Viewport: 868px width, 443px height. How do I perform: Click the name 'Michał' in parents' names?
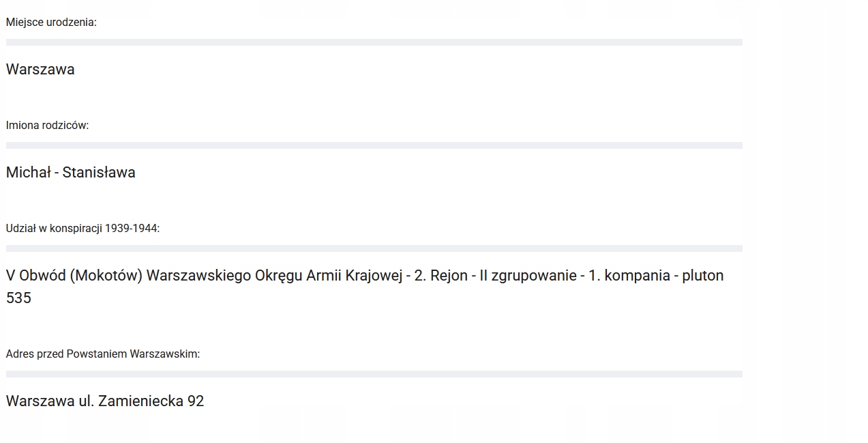(x=28, y=173)
